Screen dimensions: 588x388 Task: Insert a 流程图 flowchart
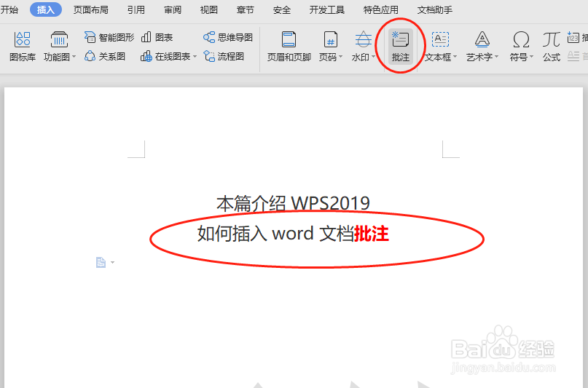point(224,57)
